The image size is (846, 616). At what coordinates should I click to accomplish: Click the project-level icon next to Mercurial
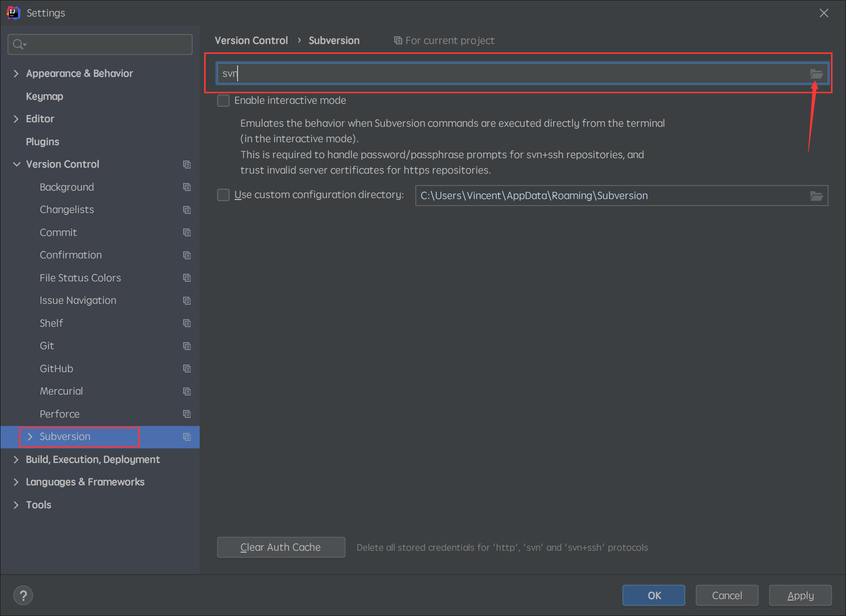(187, 392)
